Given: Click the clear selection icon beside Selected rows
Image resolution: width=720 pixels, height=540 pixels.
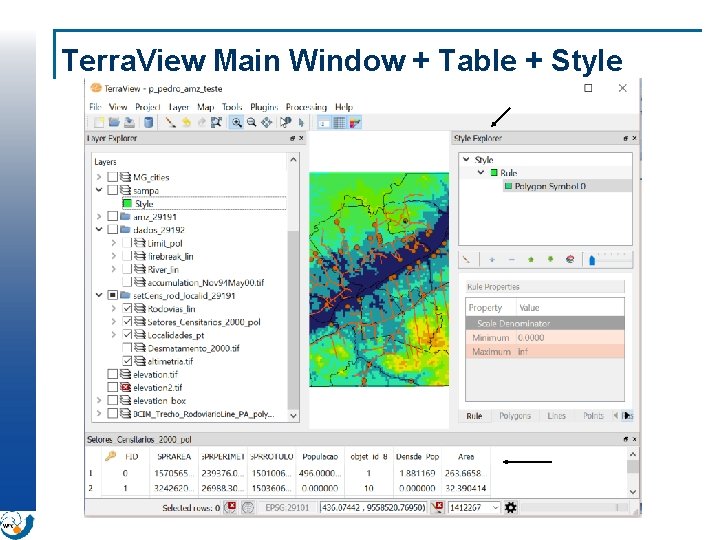Looking at the screenshot, I should 232,507.
